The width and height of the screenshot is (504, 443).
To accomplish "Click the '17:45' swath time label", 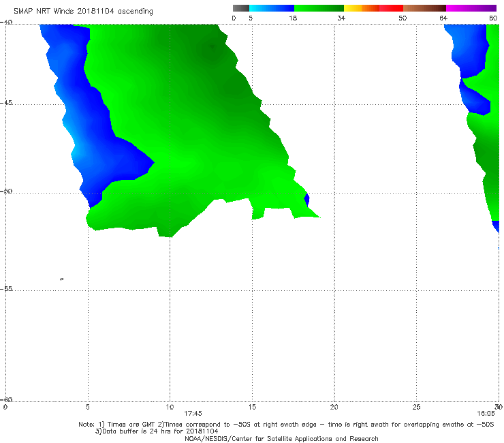I will [193, 414].
